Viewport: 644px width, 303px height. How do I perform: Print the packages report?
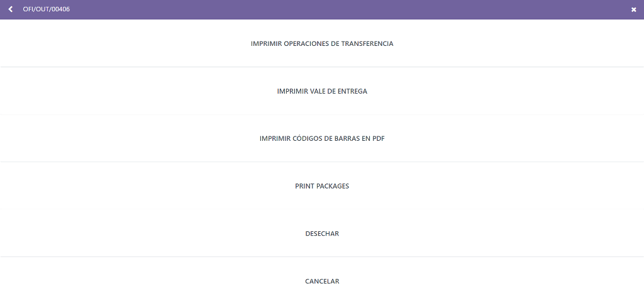(x=322, y=186)
